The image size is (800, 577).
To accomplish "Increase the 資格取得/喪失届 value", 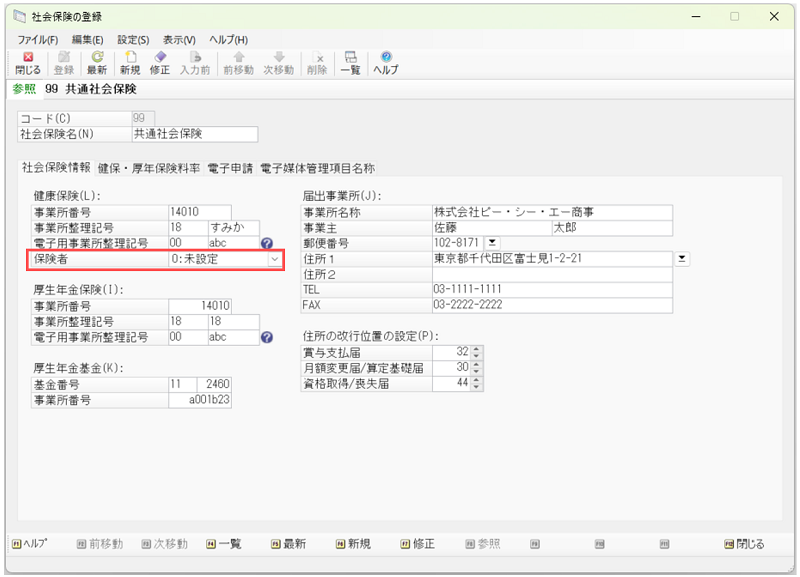I will pos(476,381).
